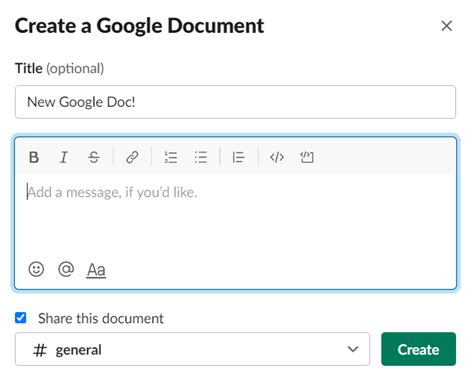Click the Share this document label
Viewport: 474px width, 380px height.
(101, 318)
